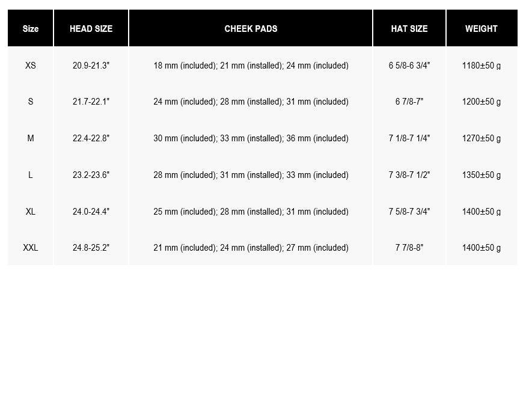Click the 24.8-25.2" head size cell
Viewport: 532px width, 398px height.
pyautogui.click(x=91, y=248)
